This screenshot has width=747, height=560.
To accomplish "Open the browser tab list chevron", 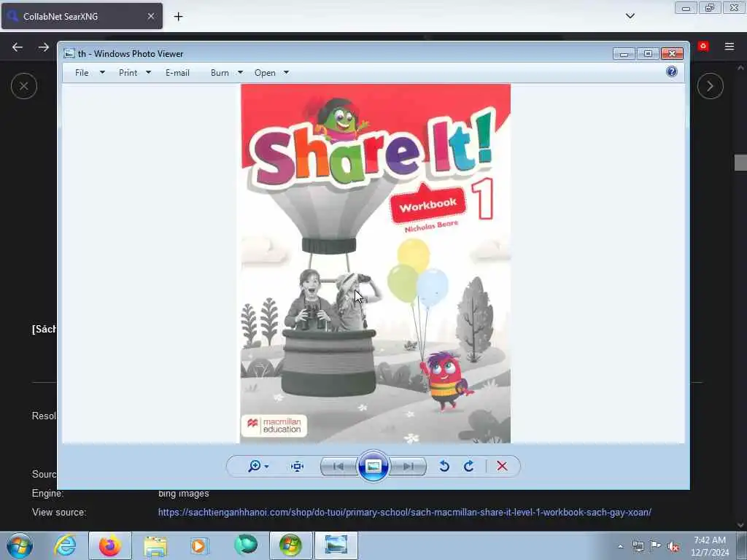I will coord(630,16).
